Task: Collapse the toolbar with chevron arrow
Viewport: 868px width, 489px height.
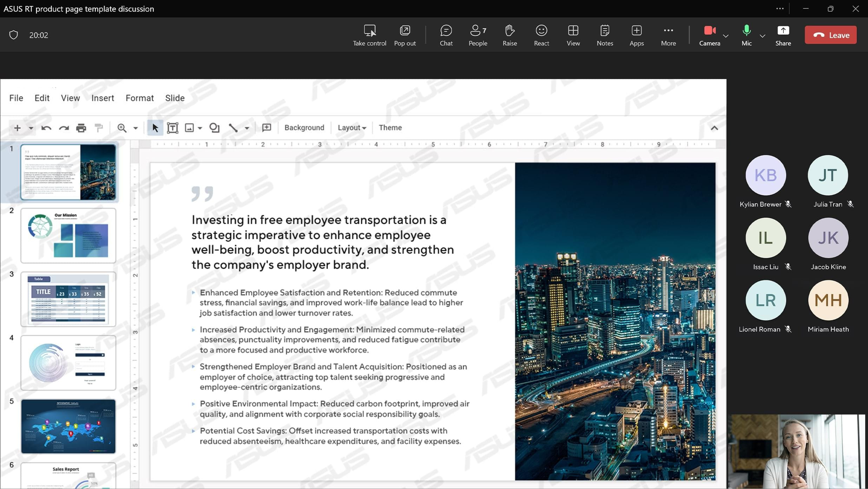Action: point(714,128)
